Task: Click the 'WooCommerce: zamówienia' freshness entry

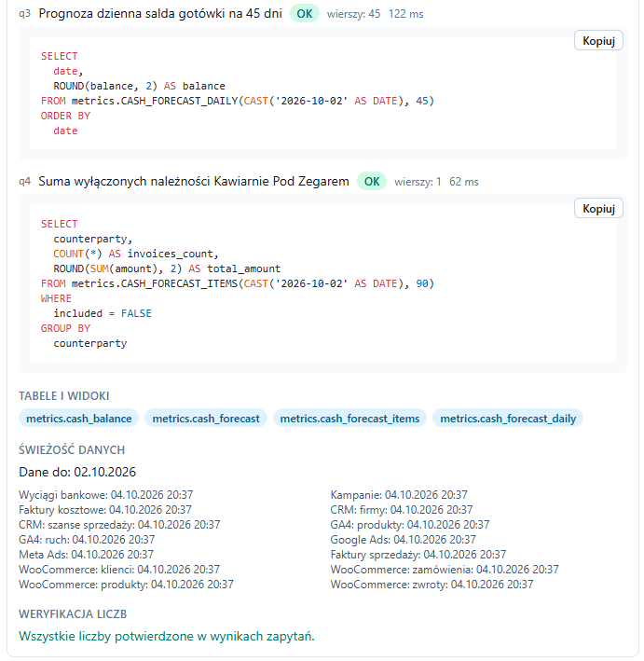Action: [445, 570]
